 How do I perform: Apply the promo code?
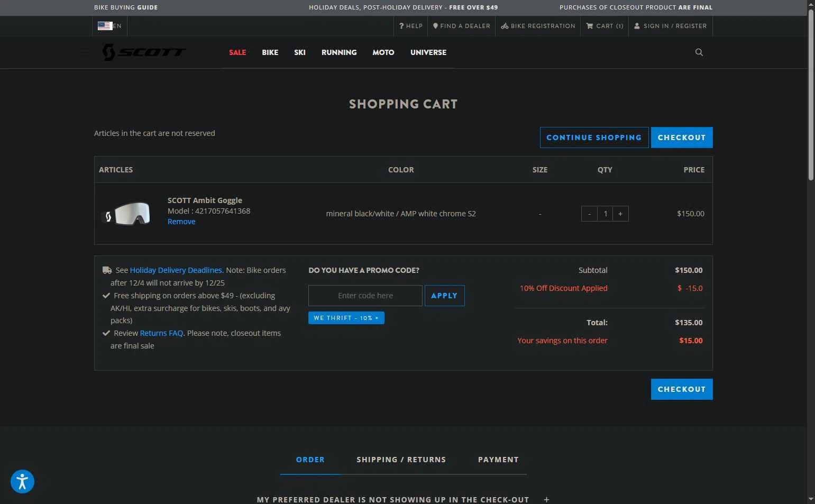coord(444,296)
